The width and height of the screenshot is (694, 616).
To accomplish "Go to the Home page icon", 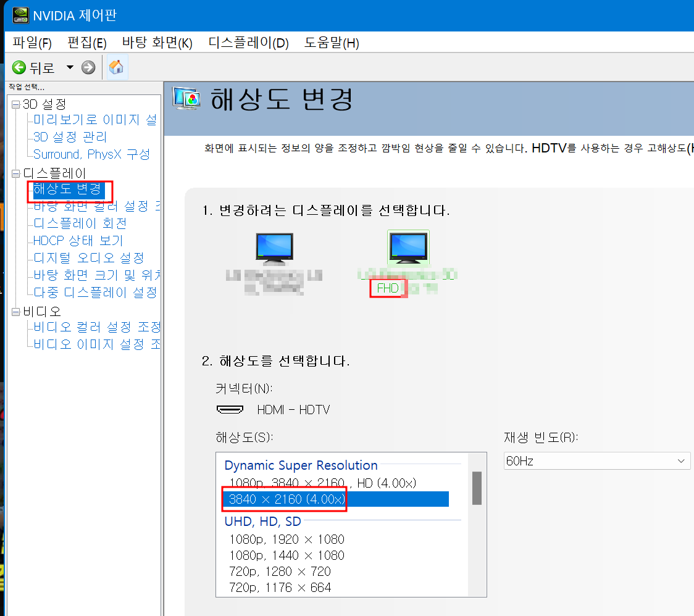I will point(117,67).
